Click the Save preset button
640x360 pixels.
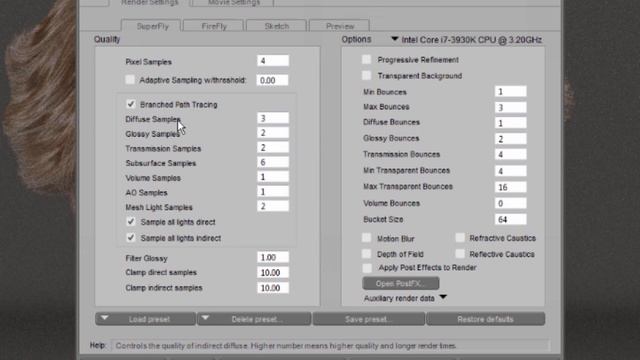(x=369, y=319)
